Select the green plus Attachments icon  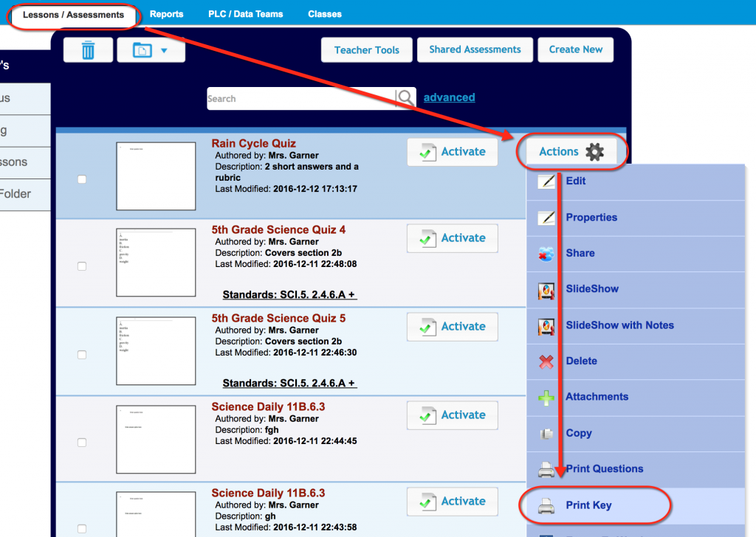point(545,397)
